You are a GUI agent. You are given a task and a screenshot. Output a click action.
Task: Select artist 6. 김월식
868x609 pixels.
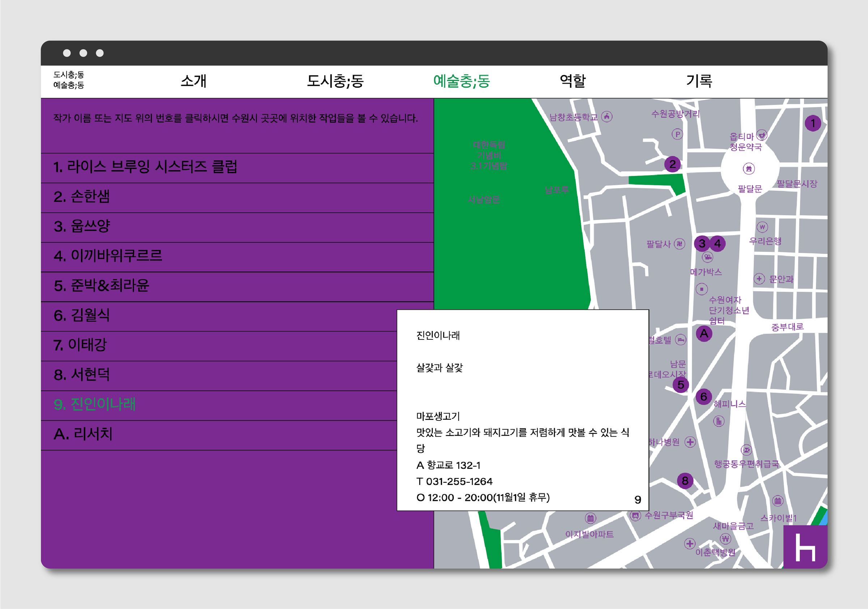[237, 317]
